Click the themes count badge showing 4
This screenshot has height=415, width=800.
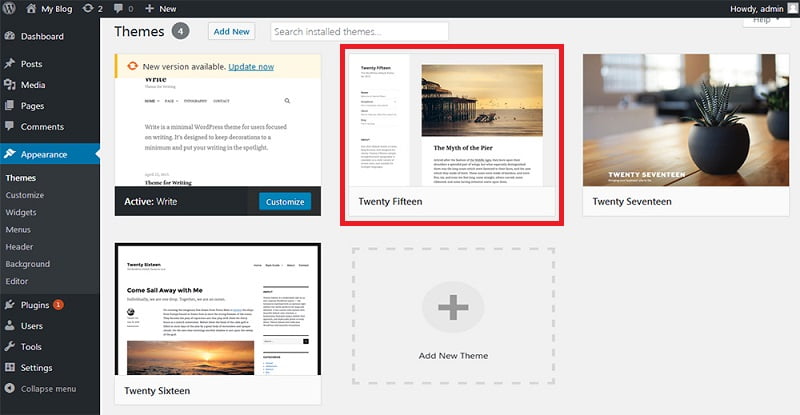(180, 31)
